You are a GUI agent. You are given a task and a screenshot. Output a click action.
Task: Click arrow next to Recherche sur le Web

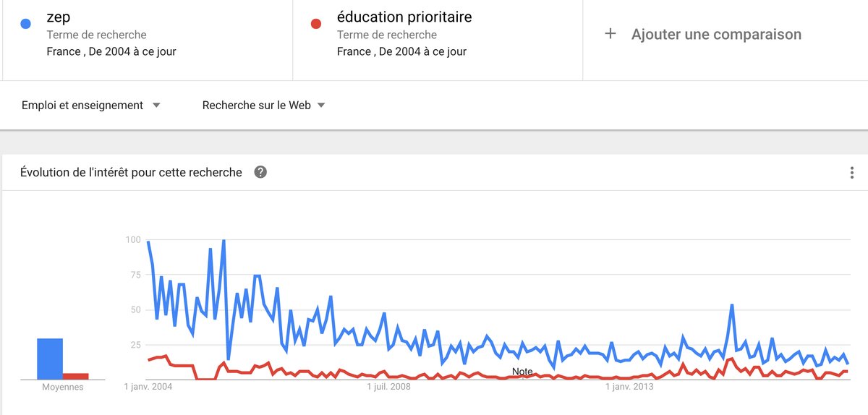coord(321,106)
